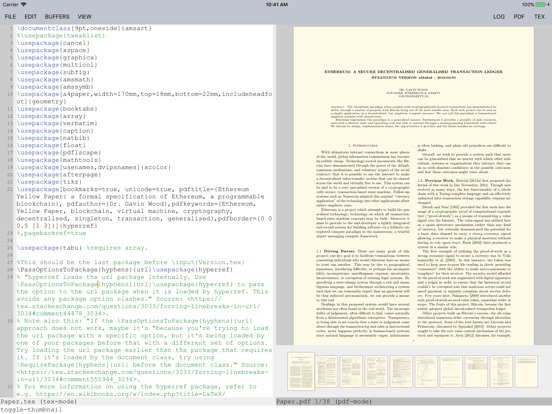Click the \usepackage{amsmath} line

coord(55,80)
